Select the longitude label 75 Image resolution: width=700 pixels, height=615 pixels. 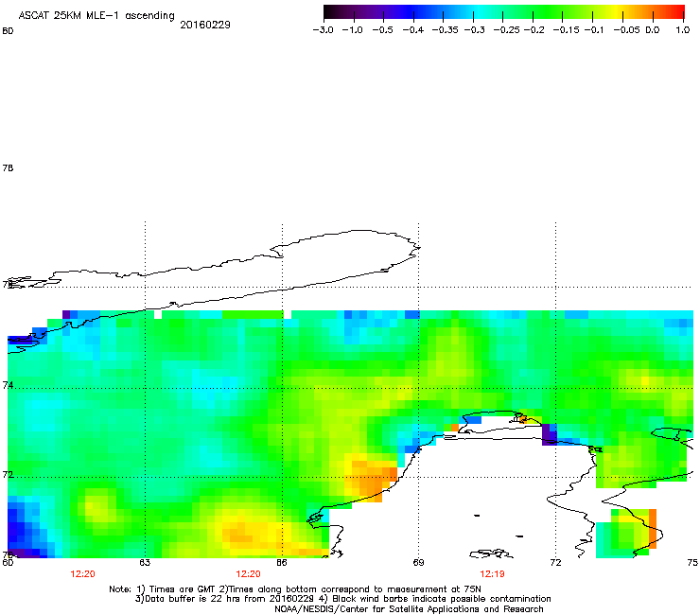[x=692, y=563]
